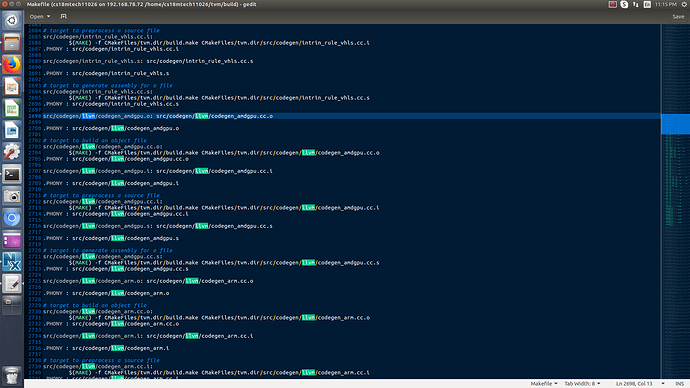Click '.PHONY : src/codegen/llvm/codegen_amdgpu.o' line 2700
The width and height of the screenshot is (690, 388).
pos(111,128)
